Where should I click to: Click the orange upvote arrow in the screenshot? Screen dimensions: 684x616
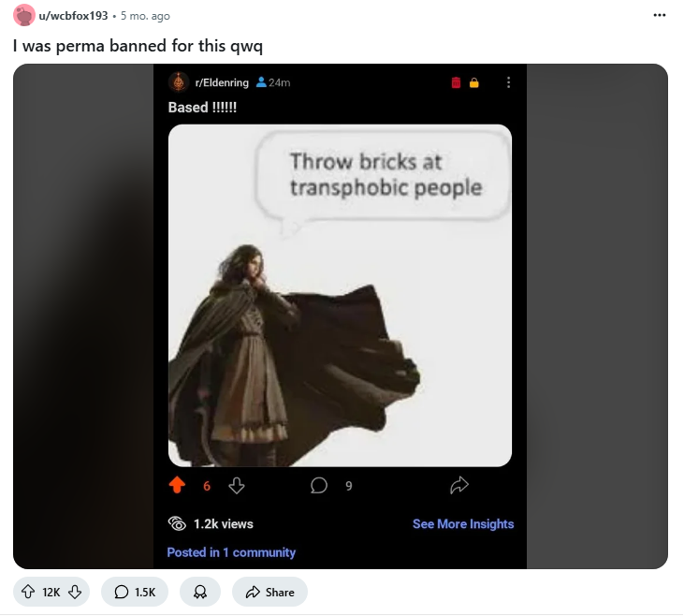pos(177,485)
